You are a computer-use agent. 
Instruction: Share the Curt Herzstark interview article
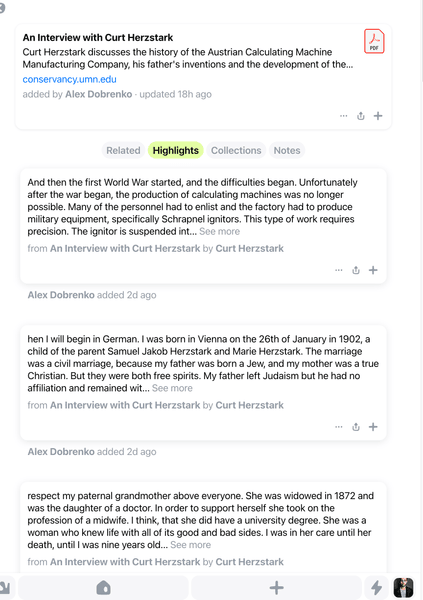(x=361, y=116)
